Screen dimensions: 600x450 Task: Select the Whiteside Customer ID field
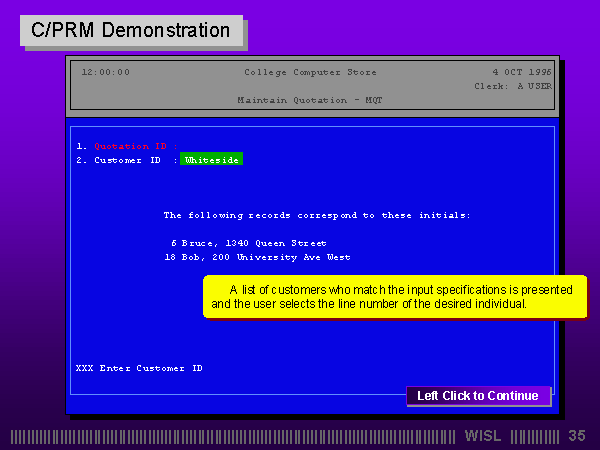(x=211, y=160)
